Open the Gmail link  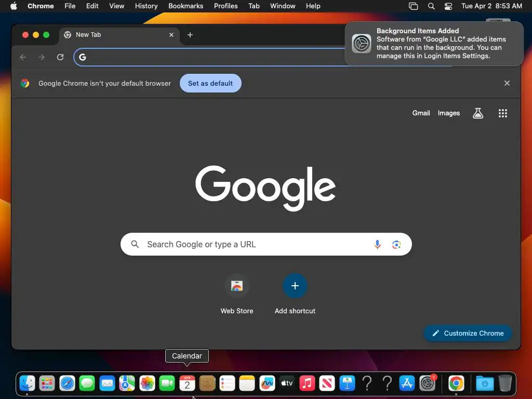point(421,113)
